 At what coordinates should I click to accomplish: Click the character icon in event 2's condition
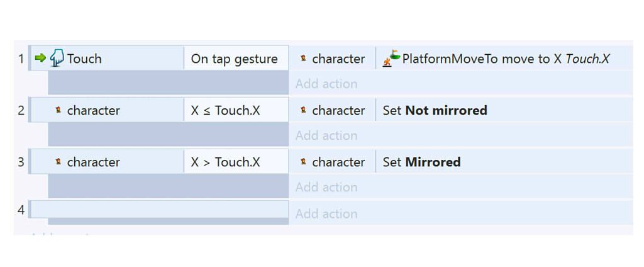pos(58,110)
